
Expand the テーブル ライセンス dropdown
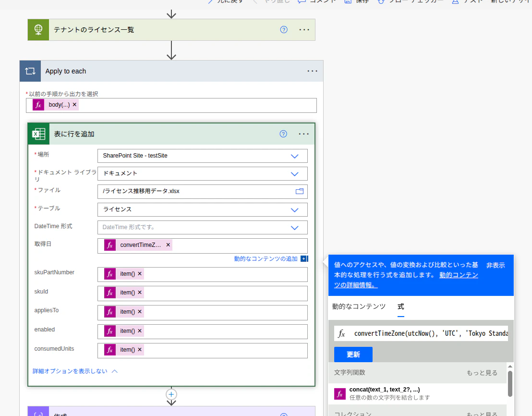point(294,210)
